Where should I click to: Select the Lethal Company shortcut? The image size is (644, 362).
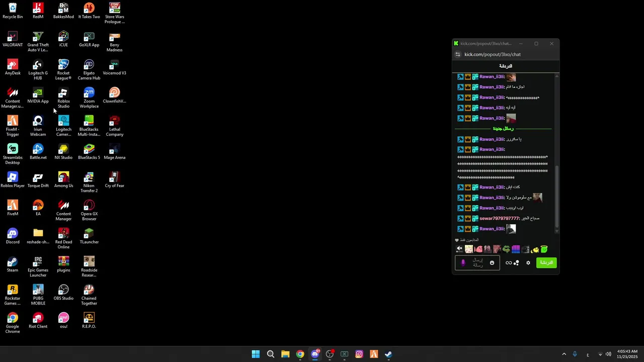pyautogui.click(x=114, y=126)
